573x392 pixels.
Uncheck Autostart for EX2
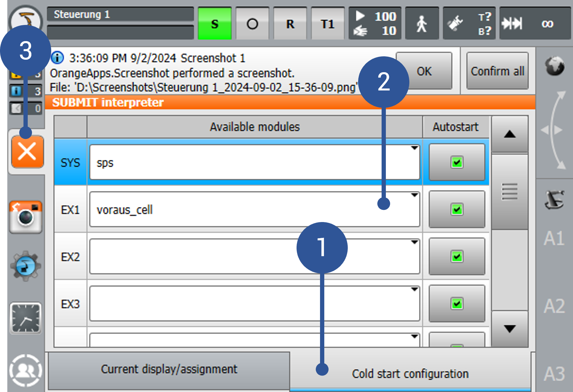point(456,256)
